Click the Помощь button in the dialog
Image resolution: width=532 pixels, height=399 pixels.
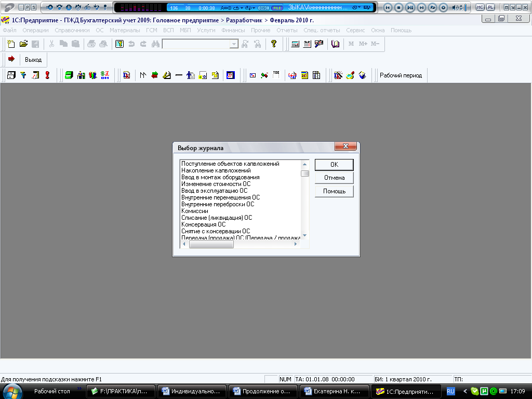[334, 191]
